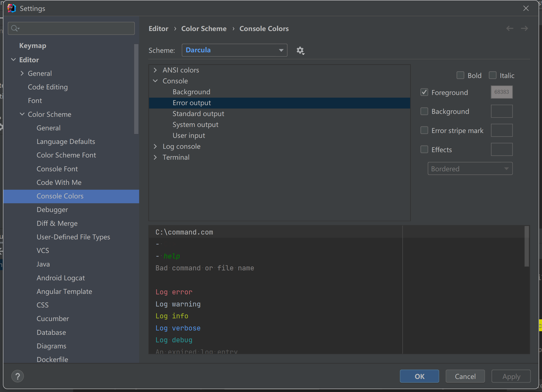Select the Standard output item
The width and height of the screenshot is (542, 392).
(198, 114)
